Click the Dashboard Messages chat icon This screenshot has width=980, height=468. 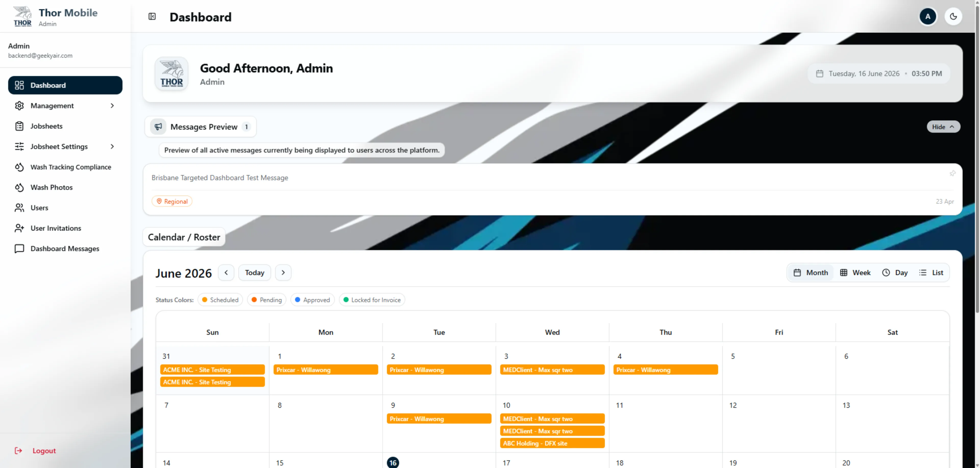[19, 249]
